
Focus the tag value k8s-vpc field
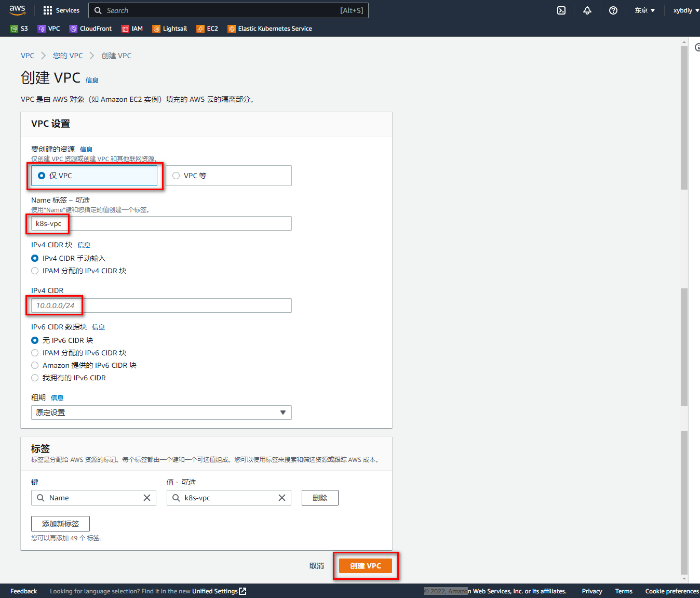(229, 498)
